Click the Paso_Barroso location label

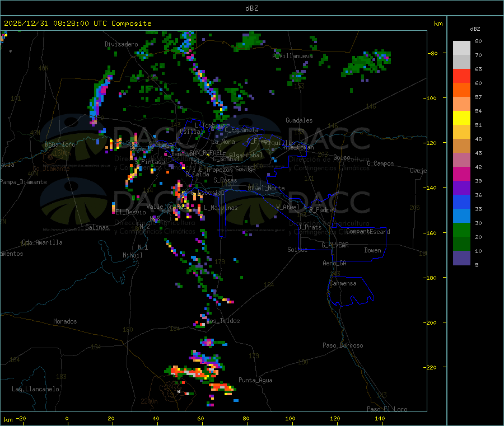[343, 345]
